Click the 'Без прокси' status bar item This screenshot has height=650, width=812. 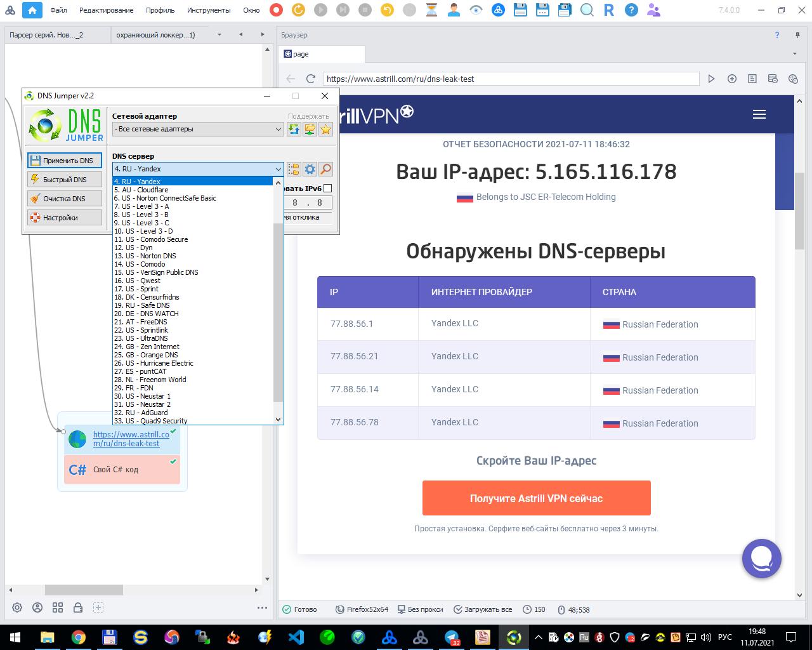click(x=420, y=609)
